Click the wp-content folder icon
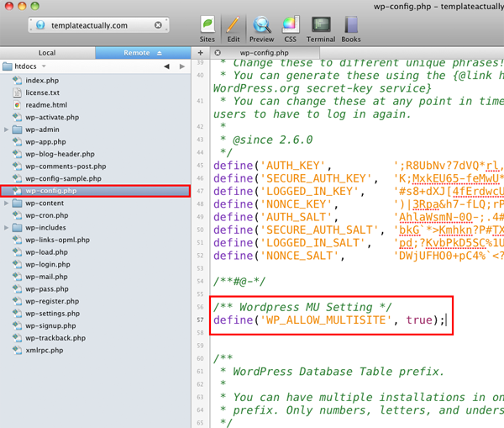This screenshot has width=504, height=428. point(17,203)
